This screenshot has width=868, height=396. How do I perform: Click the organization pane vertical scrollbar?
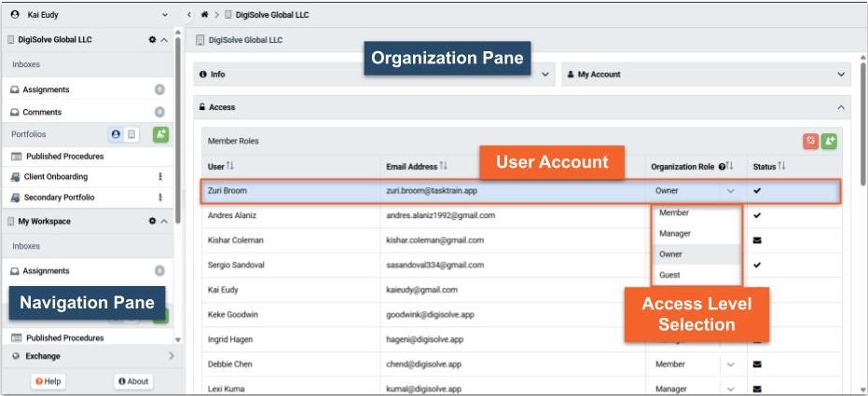[x=863, y=123]
